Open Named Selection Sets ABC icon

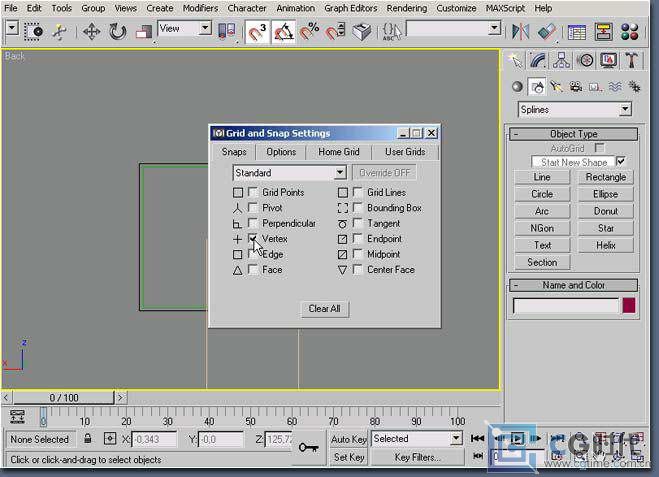point(392,32)
